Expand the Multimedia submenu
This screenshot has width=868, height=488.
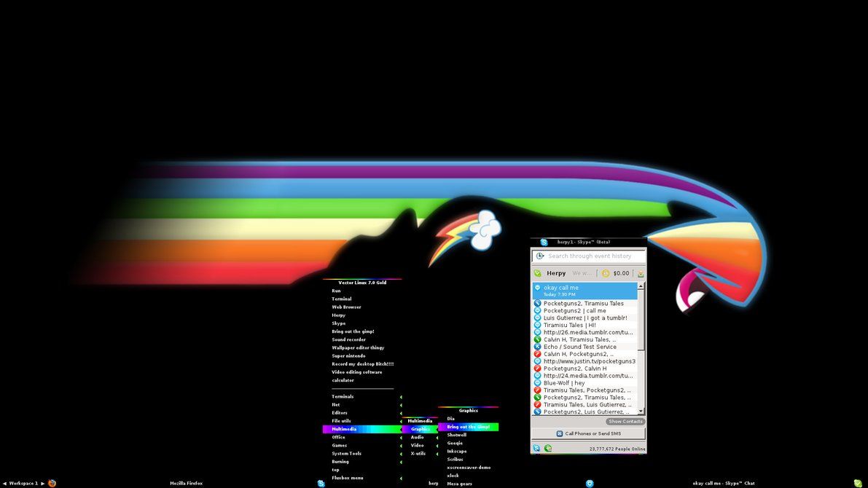click(344, 429)
